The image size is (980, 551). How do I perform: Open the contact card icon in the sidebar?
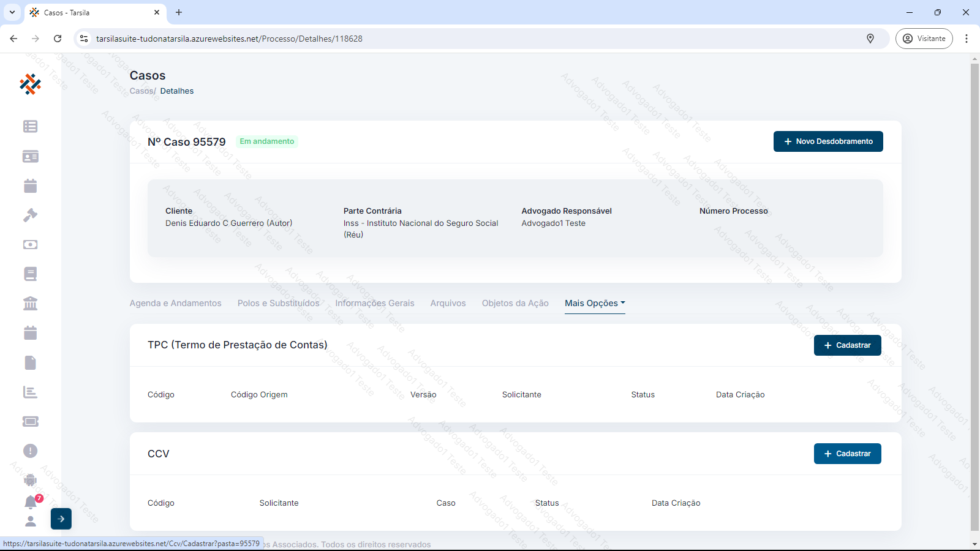tap(30, 157)
